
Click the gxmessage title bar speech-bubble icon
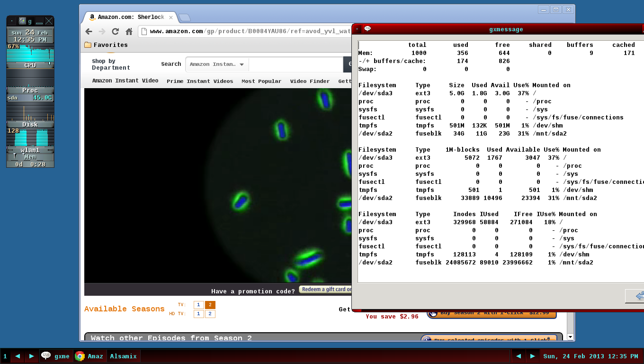[x=367, y=29]
